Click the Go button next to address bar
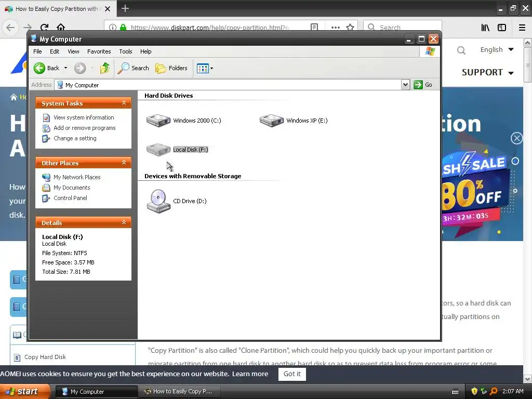 423,85
